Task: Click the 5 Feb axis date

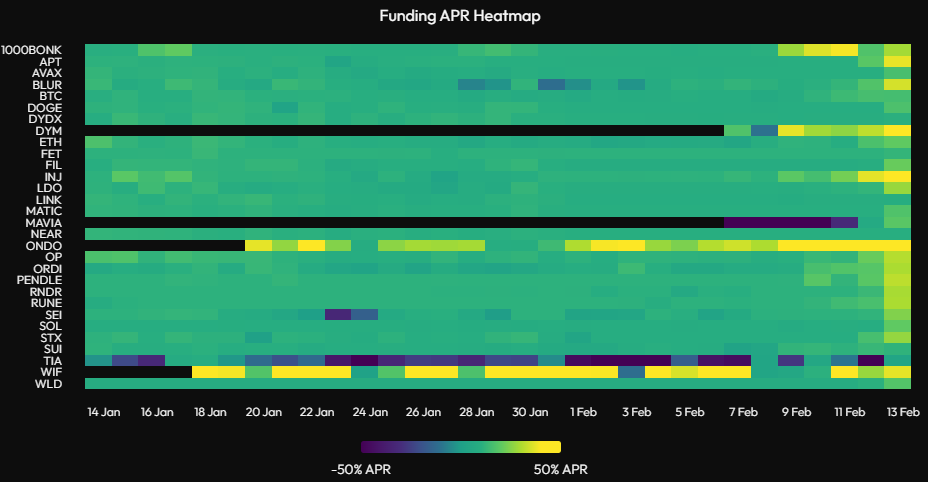Action: coord(689,412)
